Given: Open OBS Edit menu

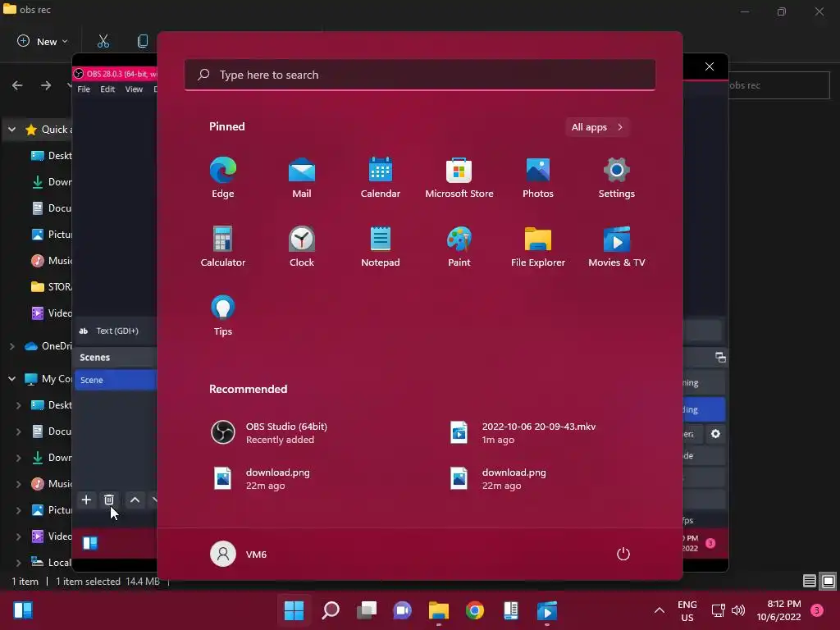Looking at the screenshot, I should click(107, 89).
